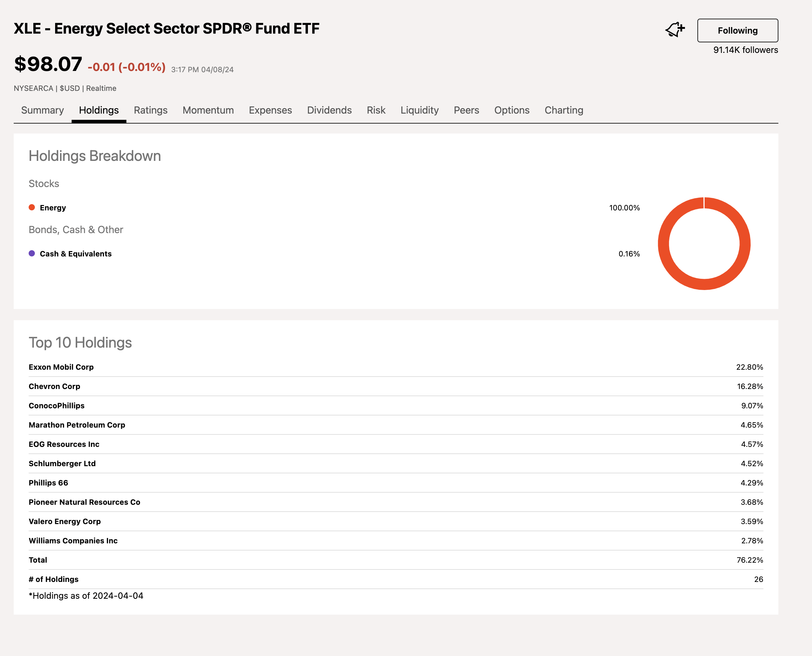Open the Momentum tab
The height and width of the screenshot is (656, 812).
tap(208, 110)
